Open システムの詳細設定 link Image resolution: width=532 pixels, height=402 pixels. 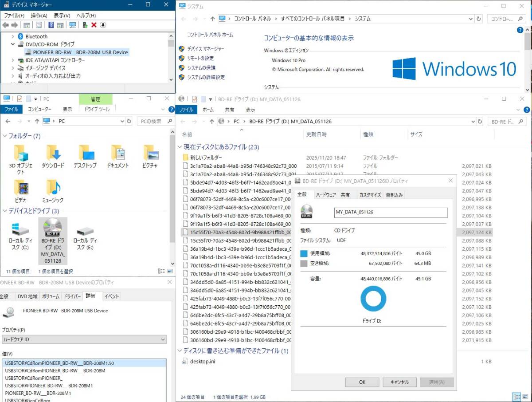click(206, 77)
